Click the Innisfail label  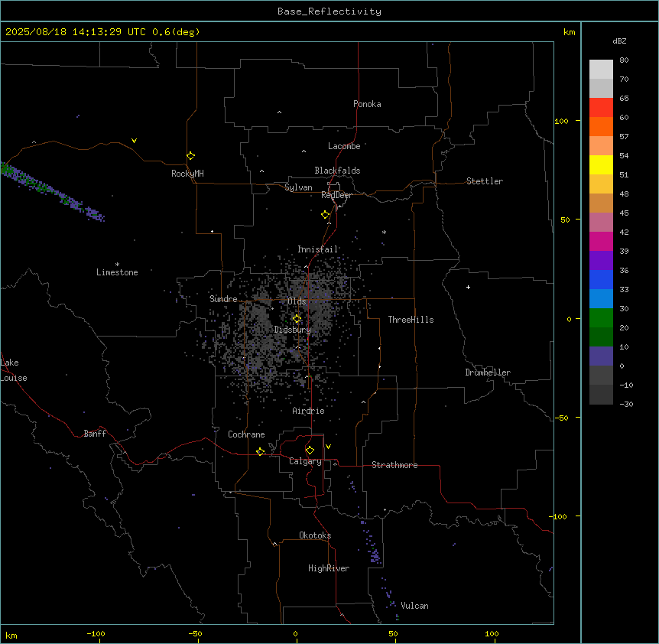(318, 249)
